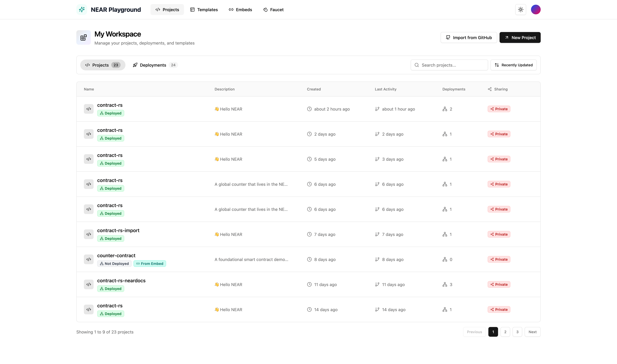
Task: Open the Recently Updated sort dropdown
Action: [x=513, y=65]
